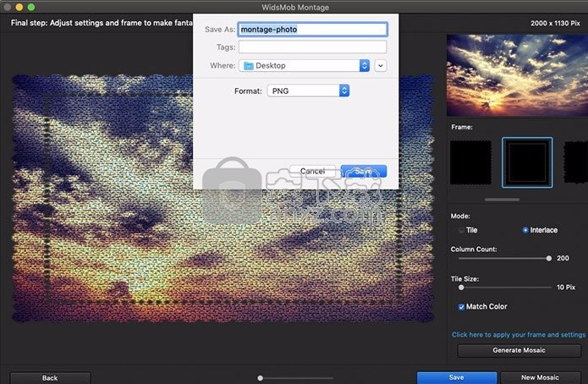This screenshot has width=588, height=384.
Task: Click the Desktop folder icon in Where field
Action: 249,65
